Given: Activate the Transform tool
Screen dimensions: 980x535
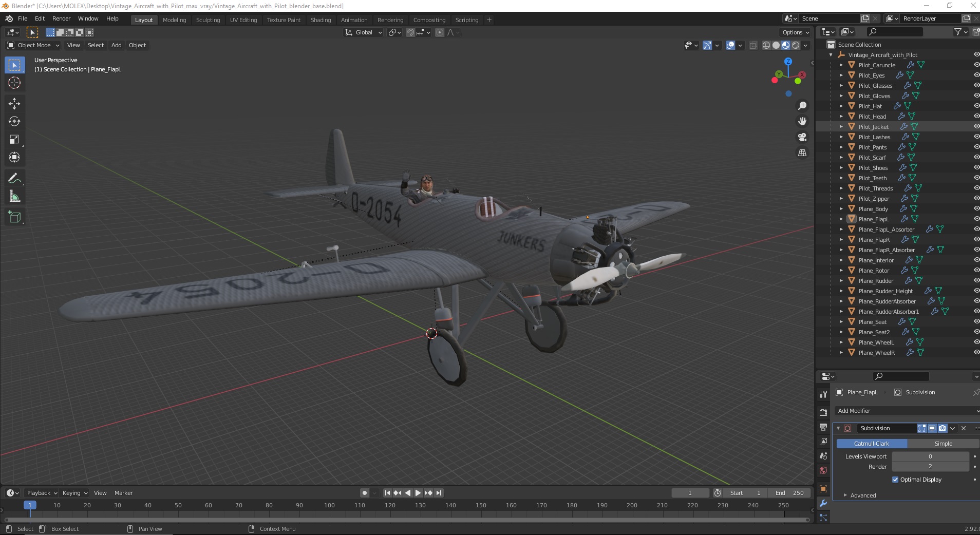Looking at the screenshot, I should pos(14,157).
